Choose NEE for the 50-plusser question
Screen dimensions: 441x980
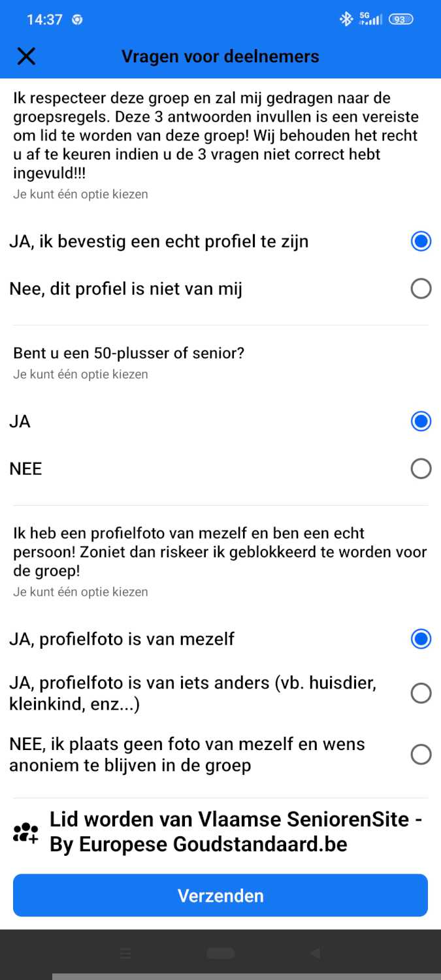click(421, 468)
